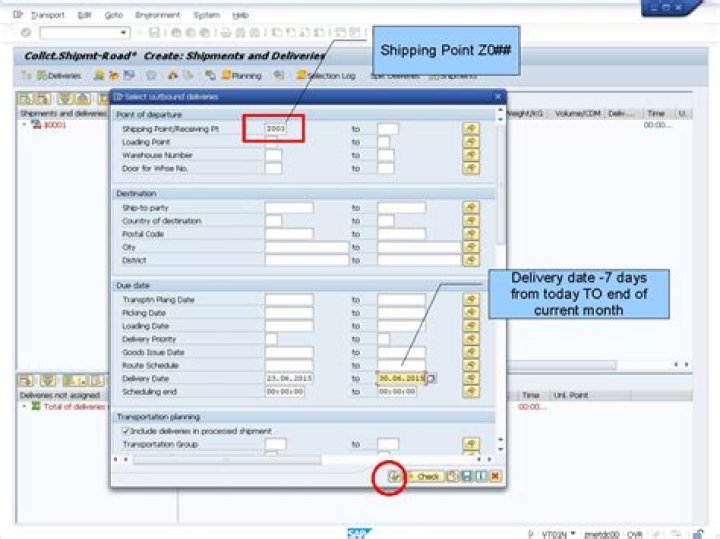Click the Delivery Date from field 23.06.2015

click(289, 378)
